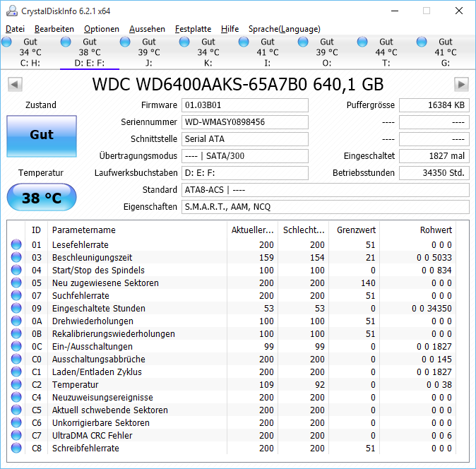Click the CrystalDiskInfo app icon in title bar
This screenshot has height=469, width=476.
click(12, 11)
